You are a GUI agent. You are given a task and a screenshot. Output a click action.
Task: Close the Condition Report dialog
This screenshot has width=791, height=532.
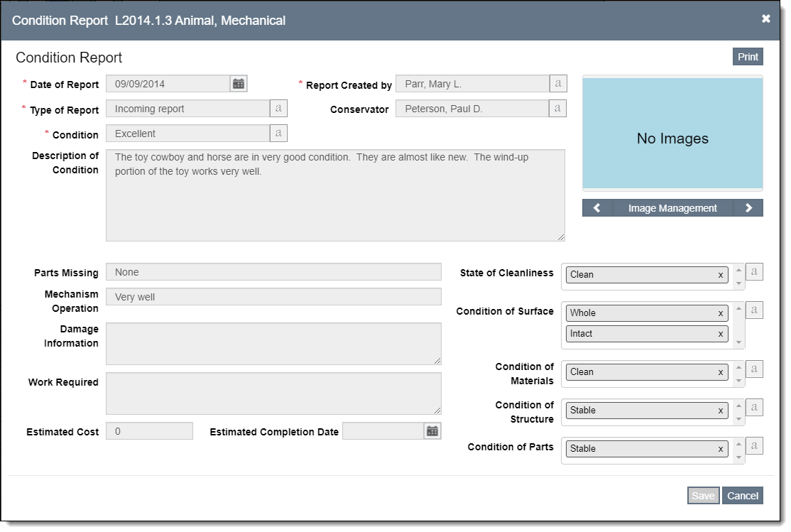pos(765,19)
